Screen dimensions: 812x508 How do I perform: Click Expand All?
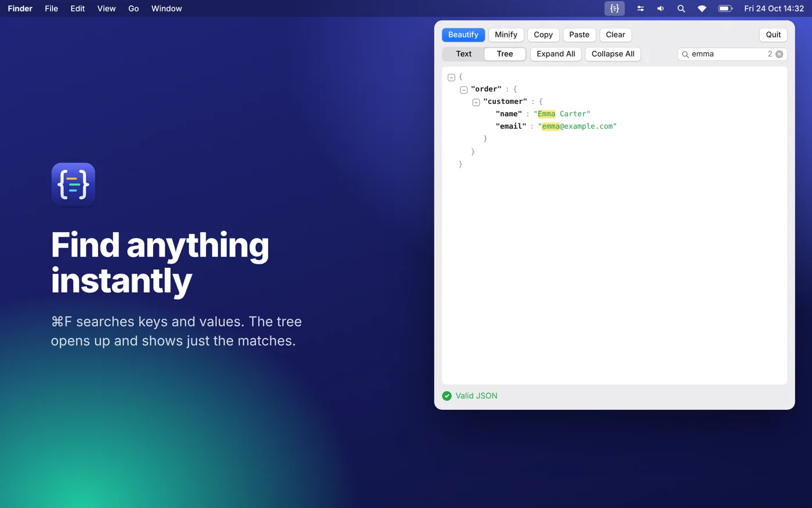tap(556, 54)
